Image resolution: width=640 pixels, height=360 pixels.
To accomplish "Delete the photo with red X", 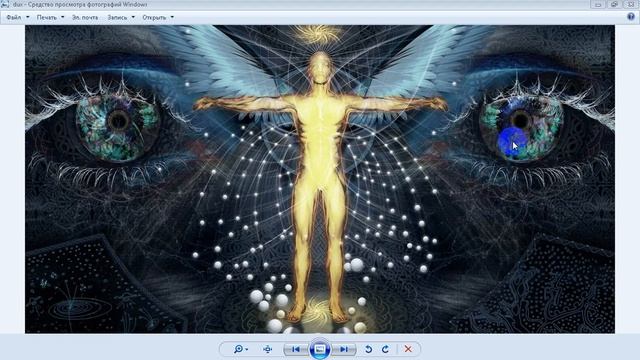I will coord(408,349).
